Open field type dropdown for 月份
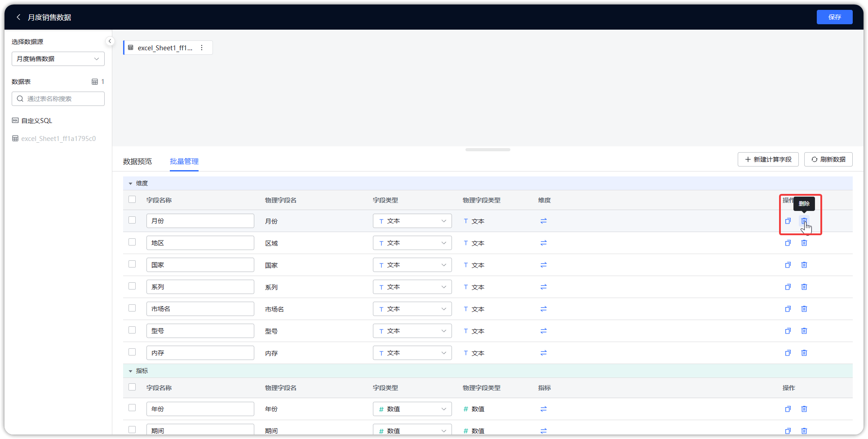Screen dimensions: 868x439 point(412,221)
